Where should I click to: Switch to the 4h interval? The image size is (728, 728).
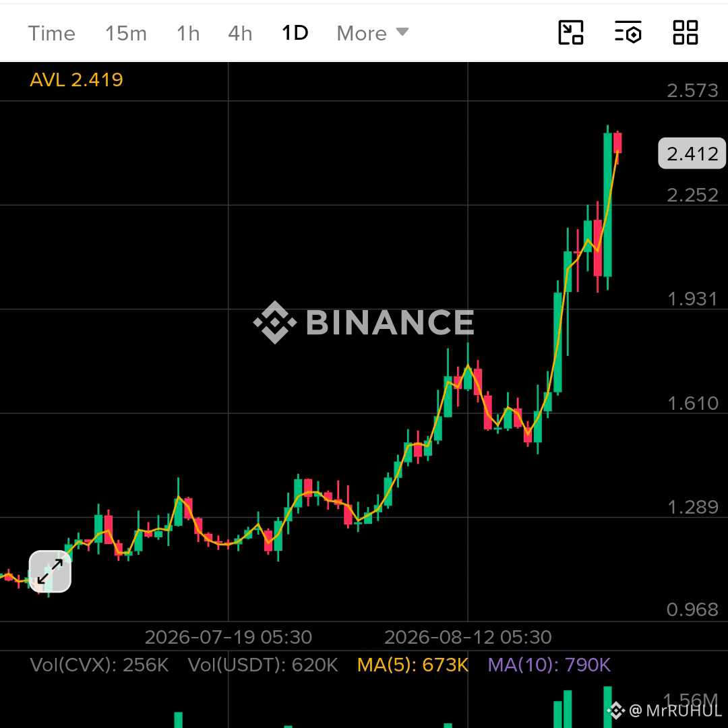tap(240, 34)
